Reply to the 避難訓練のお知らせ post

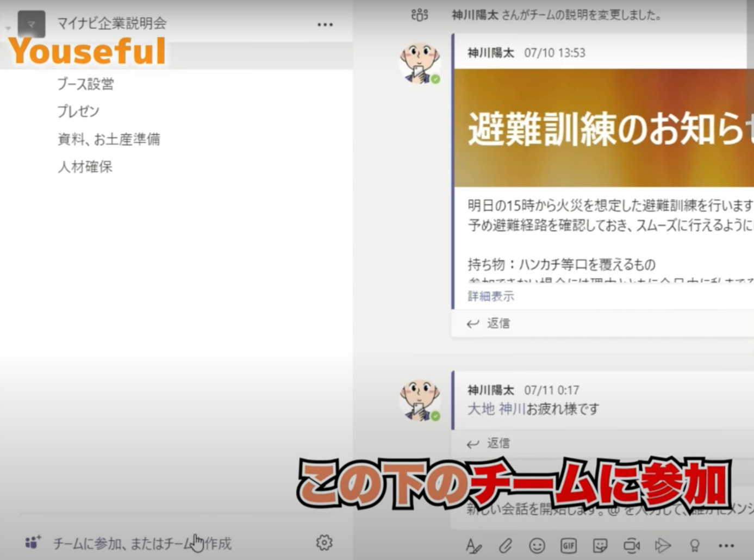(488, 323)
